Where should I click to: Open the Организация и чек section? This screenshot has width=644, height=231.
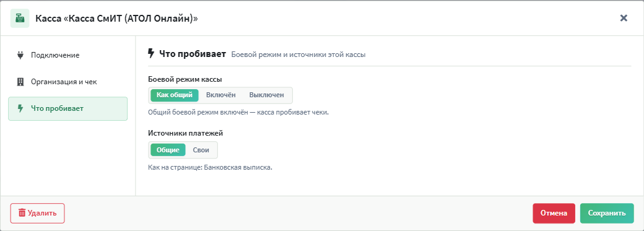click(x=67, y=82)
